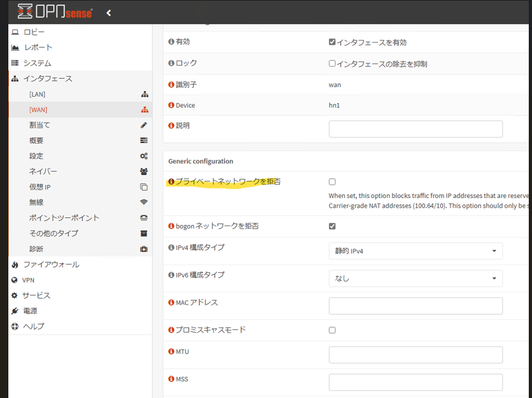Click the users icon beside ネイバー
Screen dimensions: 532x398
144,171
